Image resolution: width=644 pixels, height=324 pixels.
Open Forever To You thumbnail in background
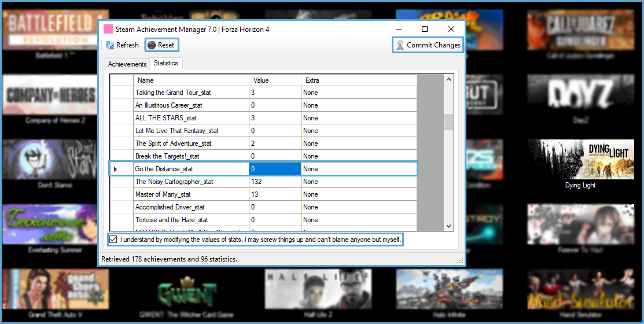tap(580, 224)
